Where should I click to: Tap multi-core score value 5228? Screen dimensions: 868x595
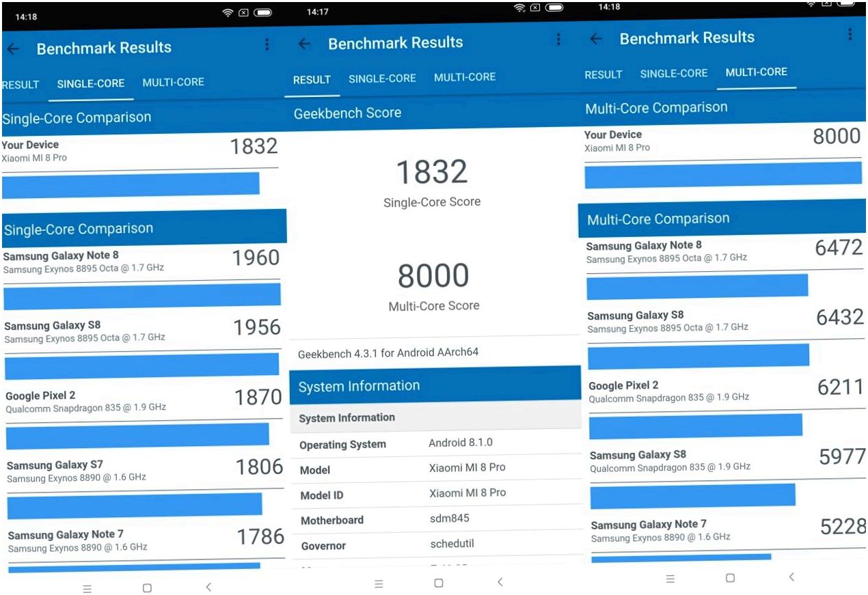click(844, 527)
